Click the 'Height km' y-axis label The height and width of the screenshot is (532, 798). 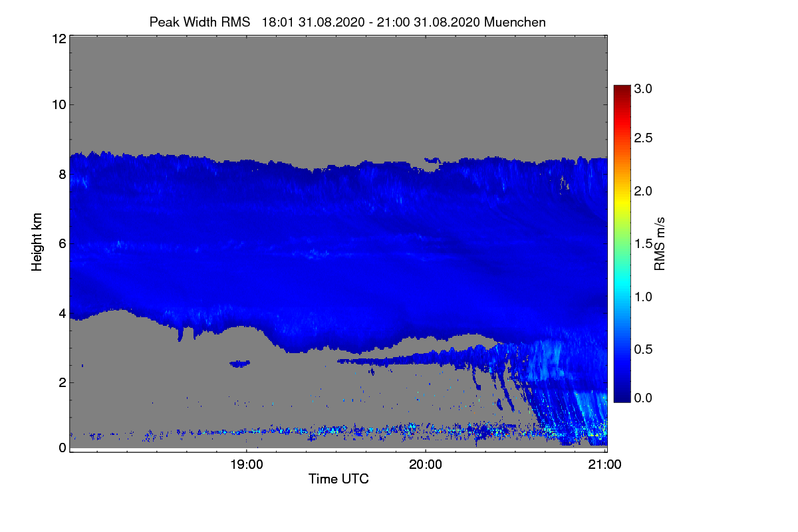click(37, 243)
